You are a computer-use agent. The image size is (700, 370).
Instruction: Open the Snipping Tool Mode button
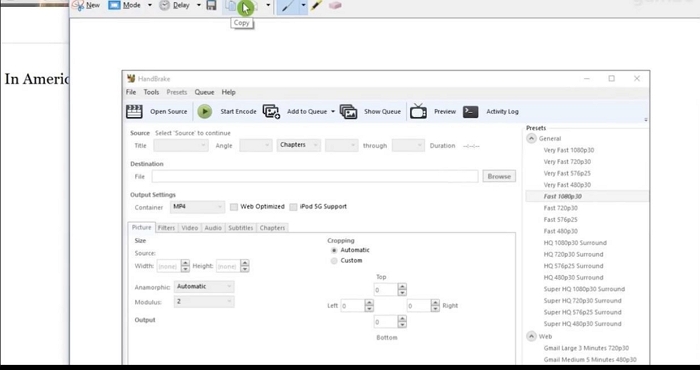coord(124,5)
